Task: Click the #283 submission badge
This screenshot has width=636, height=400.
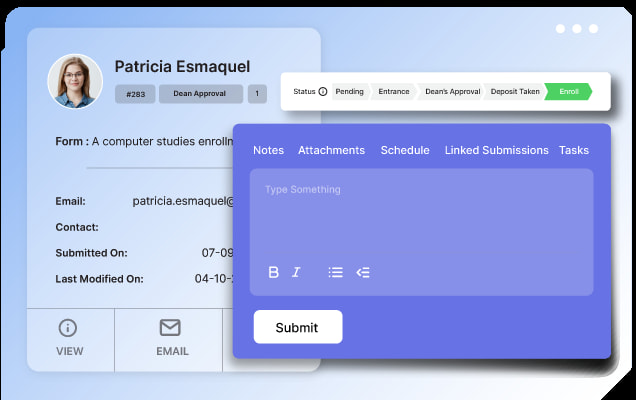Action: click(135, 94)
